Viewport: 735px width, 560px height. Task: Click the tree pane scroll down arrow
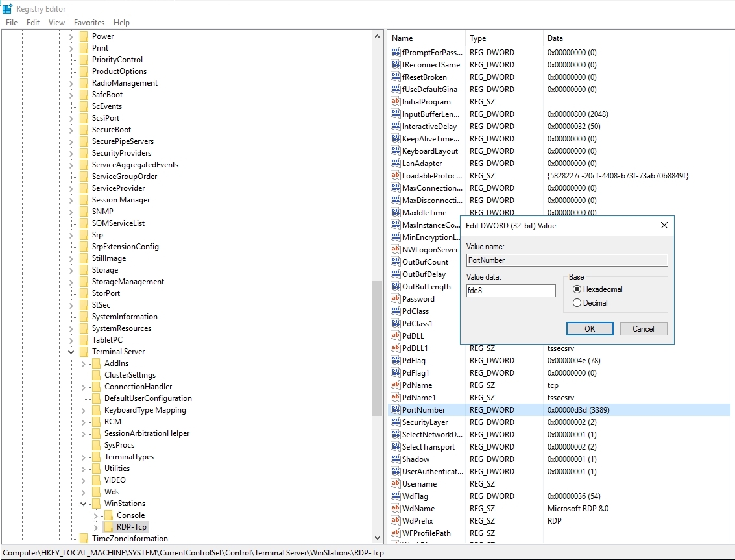[x=378, y=538]
